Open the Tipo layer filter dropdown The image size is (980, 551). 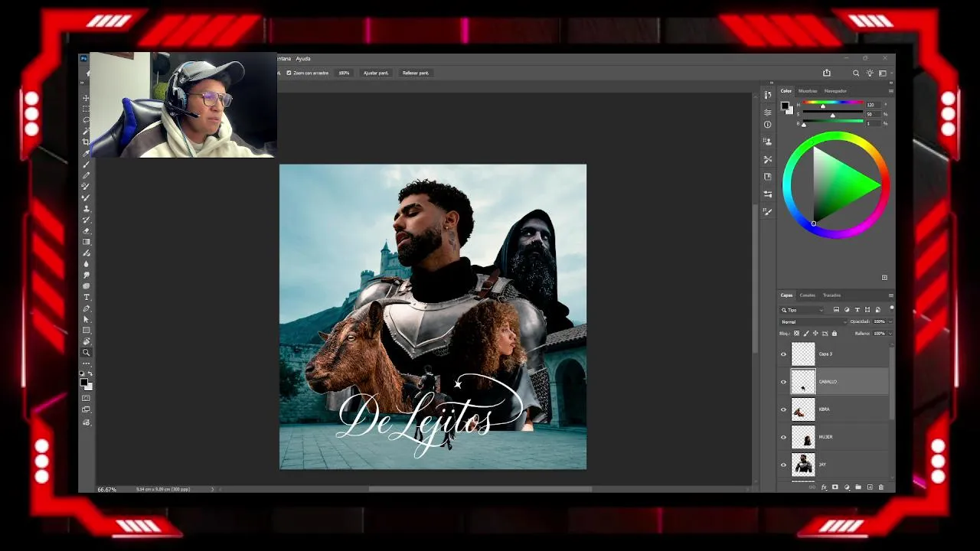click(x=802, y=310)
